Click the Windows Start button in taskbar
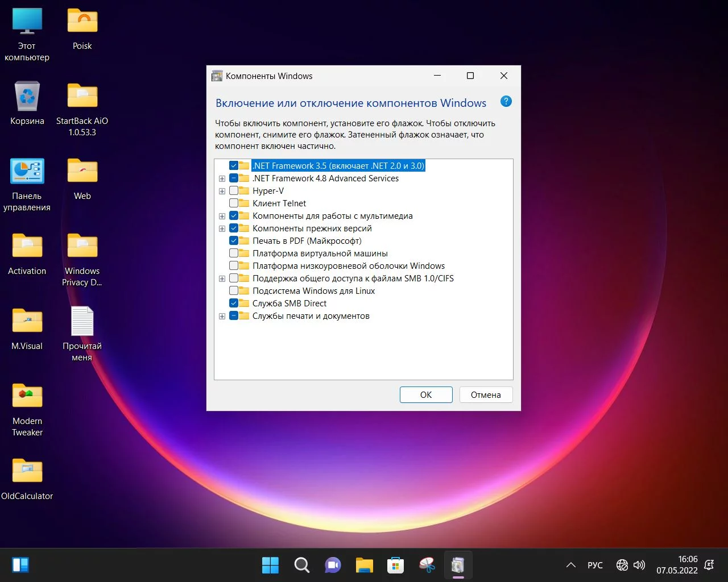Image resolution: width=728 pixels, height=582 pixels. (x=270, y=565)
